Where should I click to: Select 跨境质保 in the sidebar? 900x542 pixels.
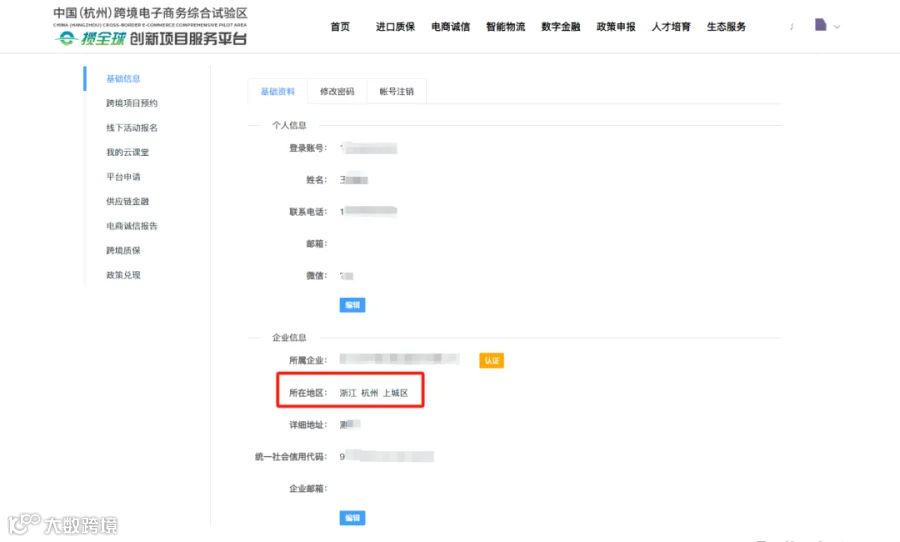tap(123, 250)
